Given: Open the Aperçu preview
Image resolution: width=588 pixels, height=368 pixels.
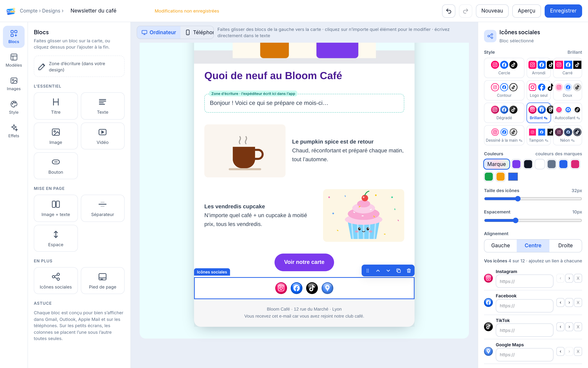Looking at the screenshot, I should 526,11.
